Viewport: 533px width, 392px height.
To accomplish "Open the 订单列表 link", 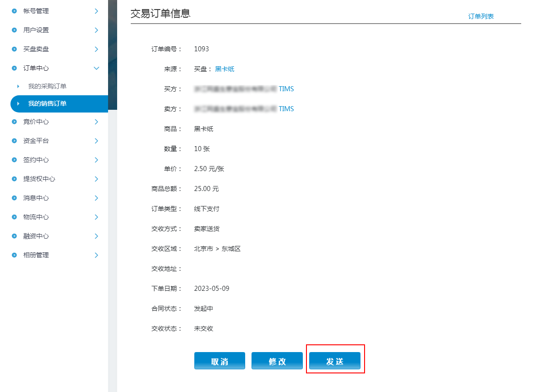I will coord(481,16).
